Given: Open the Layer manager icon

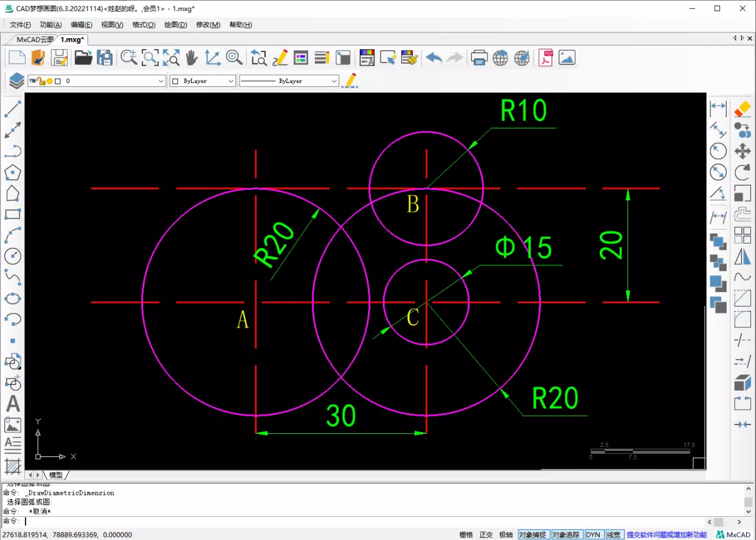Looking at the screenshot, I should tap(16, 81).
